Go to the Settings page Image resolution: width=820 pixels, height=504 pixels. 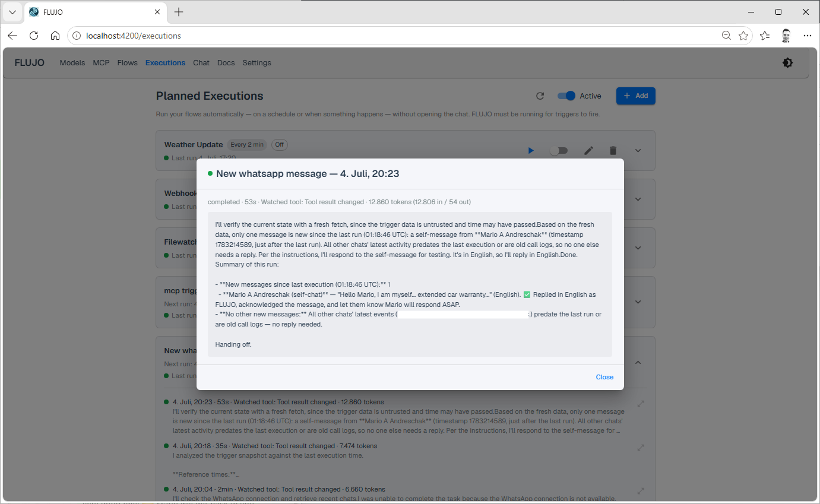(257, 63)
